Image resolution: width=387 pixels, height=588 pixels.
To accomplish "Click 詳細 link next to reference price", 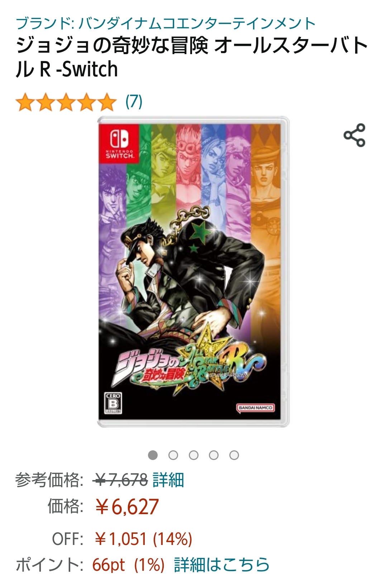I will point(168,480).
